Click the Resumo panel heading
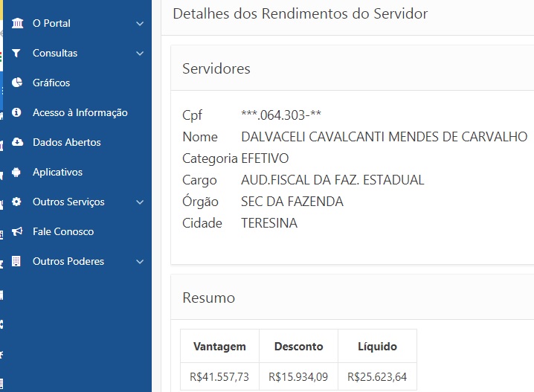The image size is (534, 392). (x=209, y=298)
